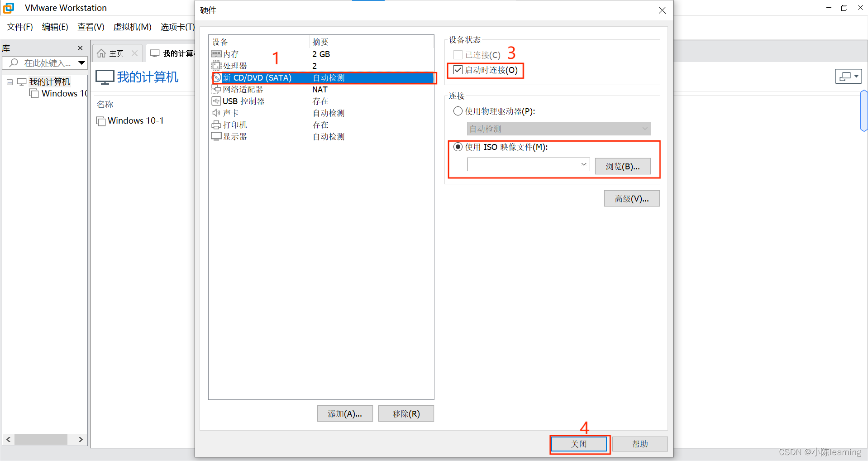Toggle the 已连接(C) checkbox
This screenshot has height=461, width=868.
(x=458, y=55)
